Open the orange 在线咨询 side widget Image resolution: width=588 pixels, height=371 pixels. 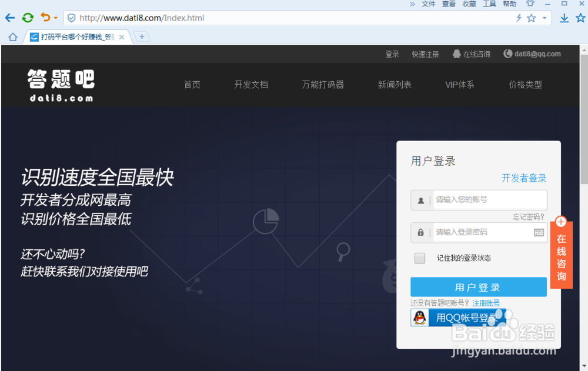pos(562,256)
